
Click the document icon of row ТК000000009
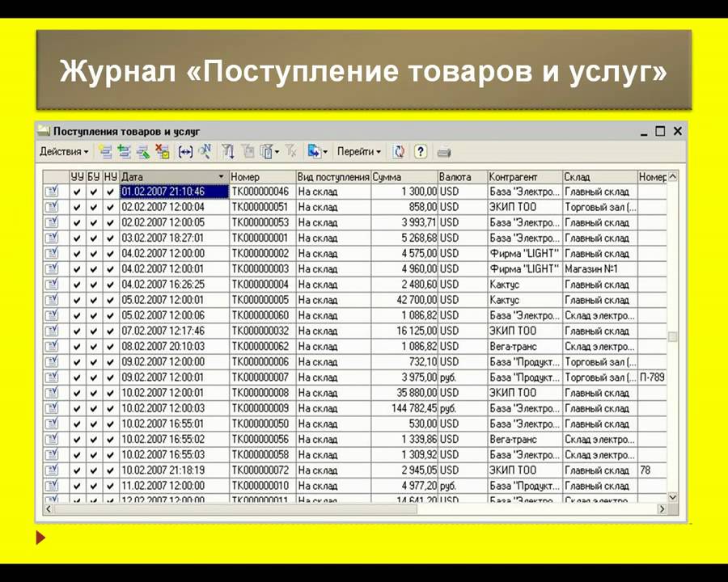[52, 408]
